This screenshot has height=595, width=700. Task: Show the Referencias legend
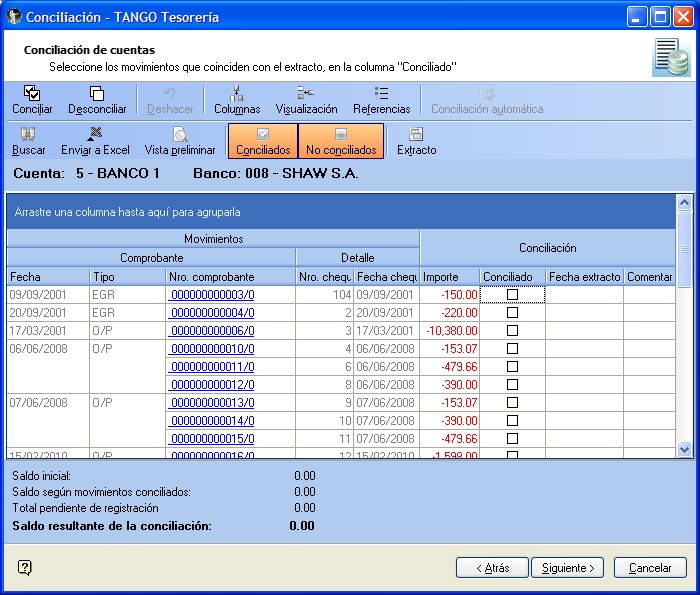click(x=381, y=100)
